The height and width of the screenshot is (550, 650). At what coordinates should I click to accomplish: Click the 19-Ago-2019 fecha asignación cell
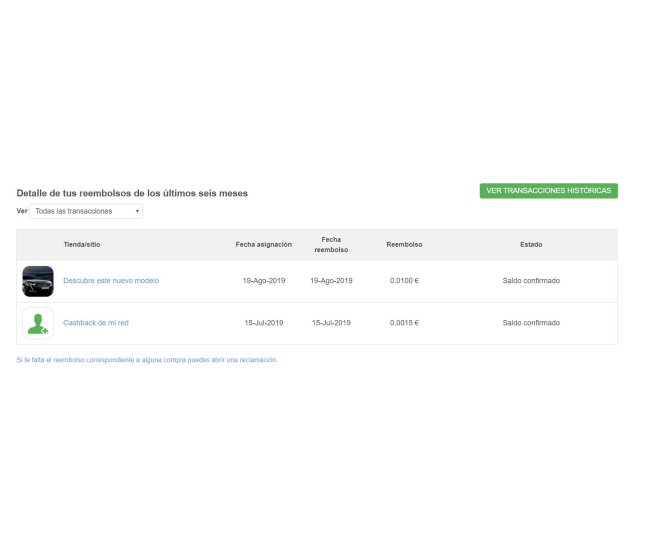[x=264, y=281]
